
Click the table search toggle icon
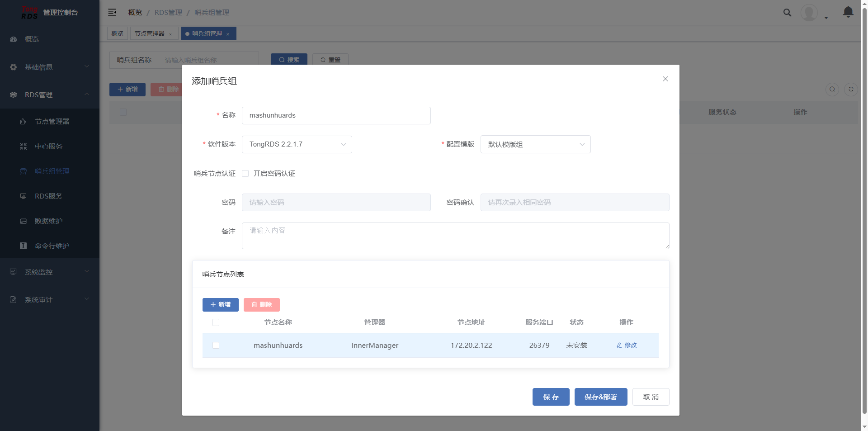[x=832, y=89]
